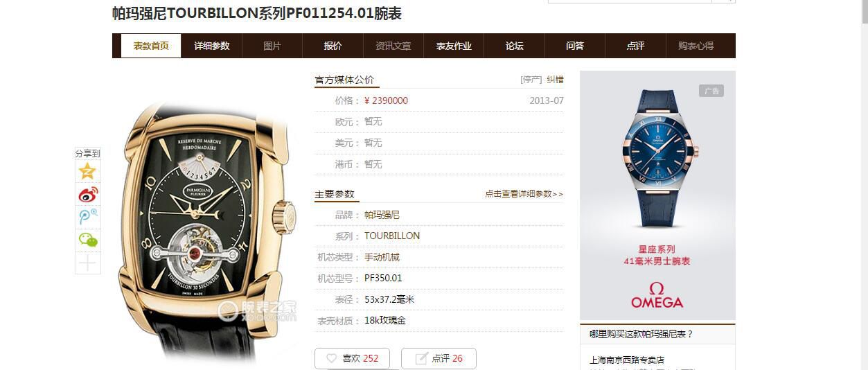Go to the 论坛 tab
This screenshot has width=868, height=370.
514,46
